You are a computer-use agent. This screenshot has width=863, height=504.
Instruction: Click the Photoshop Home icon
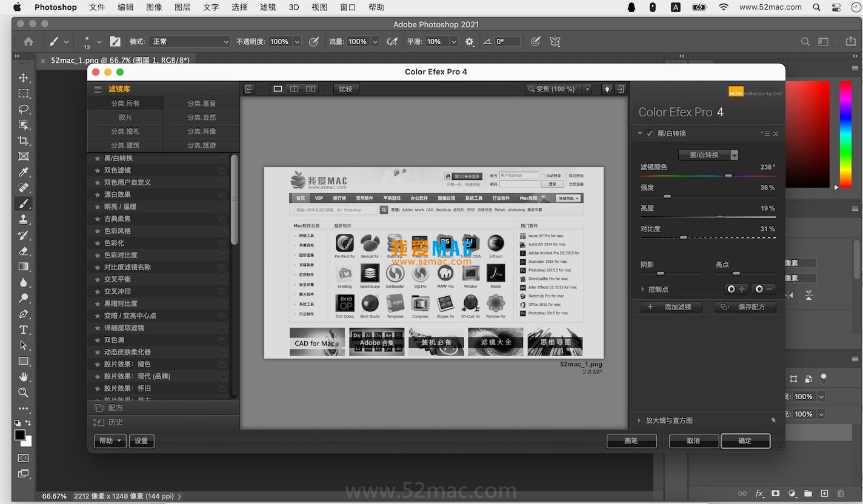click(x=28, y=42)
